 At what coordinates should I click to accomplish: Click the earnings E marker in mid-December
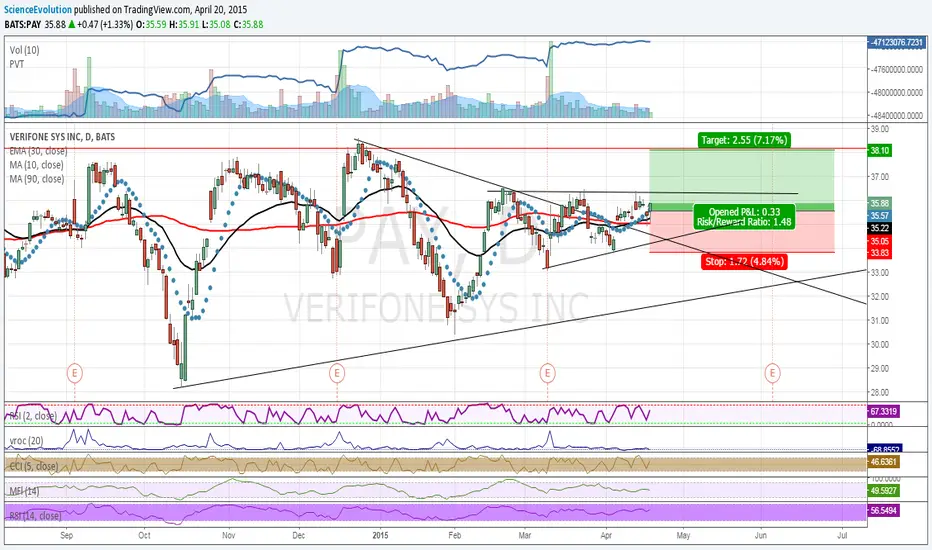[x=337, y=373]
